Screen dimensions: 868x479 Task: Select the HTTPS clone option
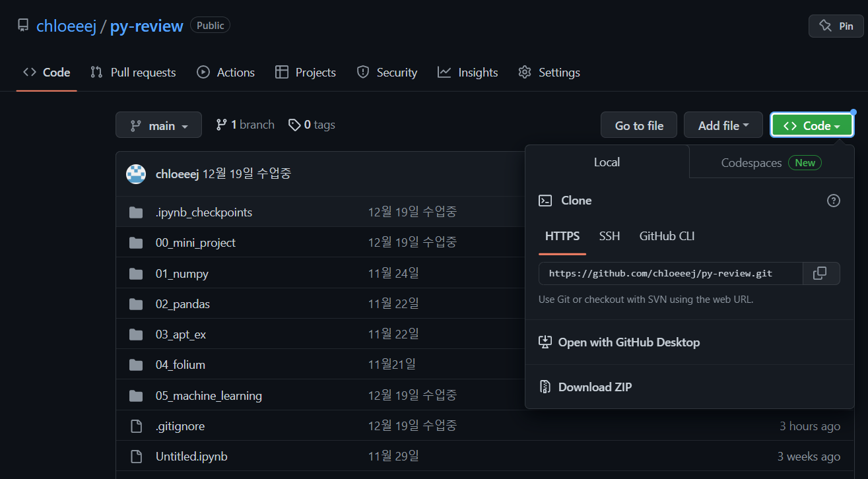click(x=562, y=236)
